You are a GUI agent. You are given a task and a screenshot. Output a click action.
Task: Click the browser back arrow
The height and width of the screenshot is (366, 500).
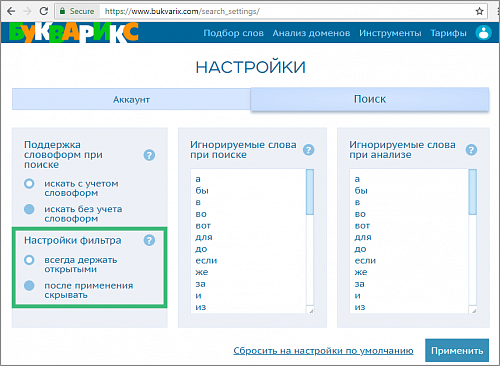pyautogui.click(x=11, y=11)
